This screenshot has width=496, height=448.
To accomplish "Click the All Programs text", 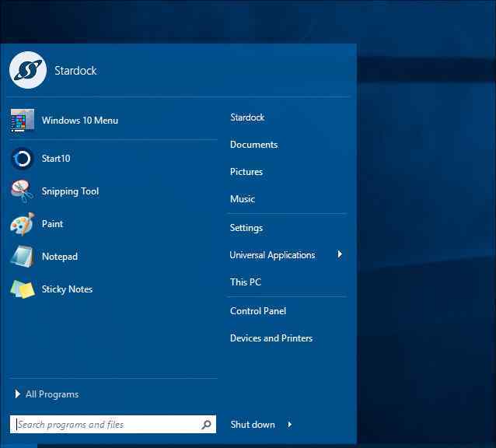I will pyautogui.click(x=52, y=394).
